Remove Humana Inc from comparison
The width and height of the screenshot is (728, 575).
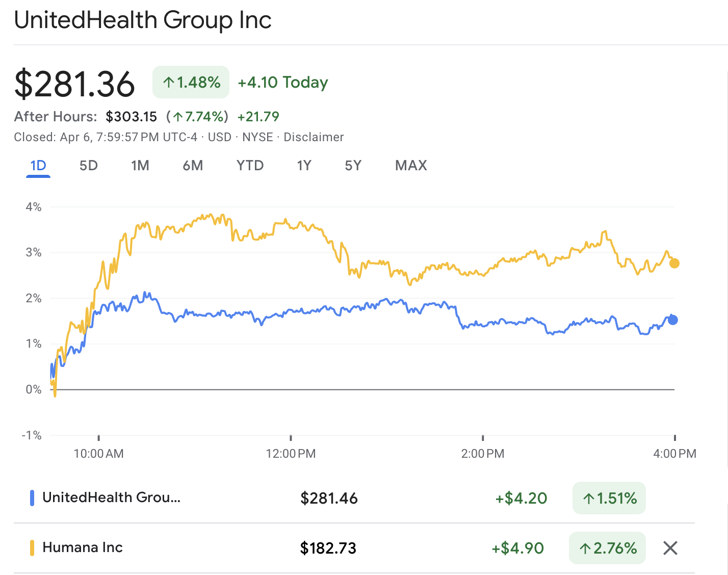pyautogui.click(x=670, y=548)
